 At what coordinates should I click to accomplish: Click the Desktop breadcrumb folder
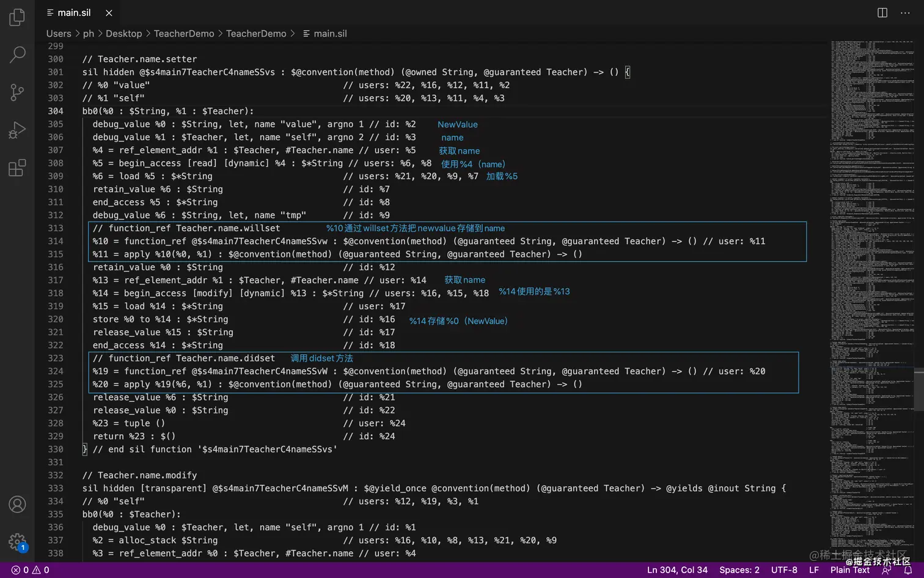[123, 34]
